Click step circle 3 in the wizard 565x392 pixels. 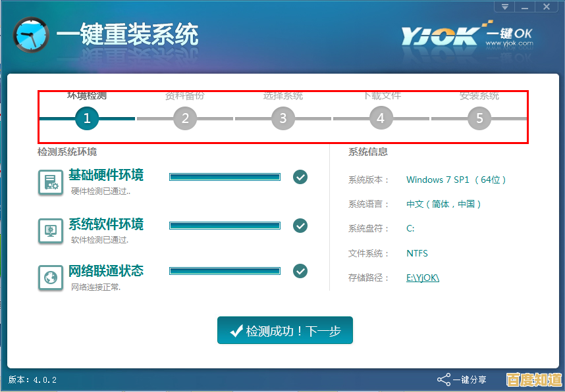282,118
